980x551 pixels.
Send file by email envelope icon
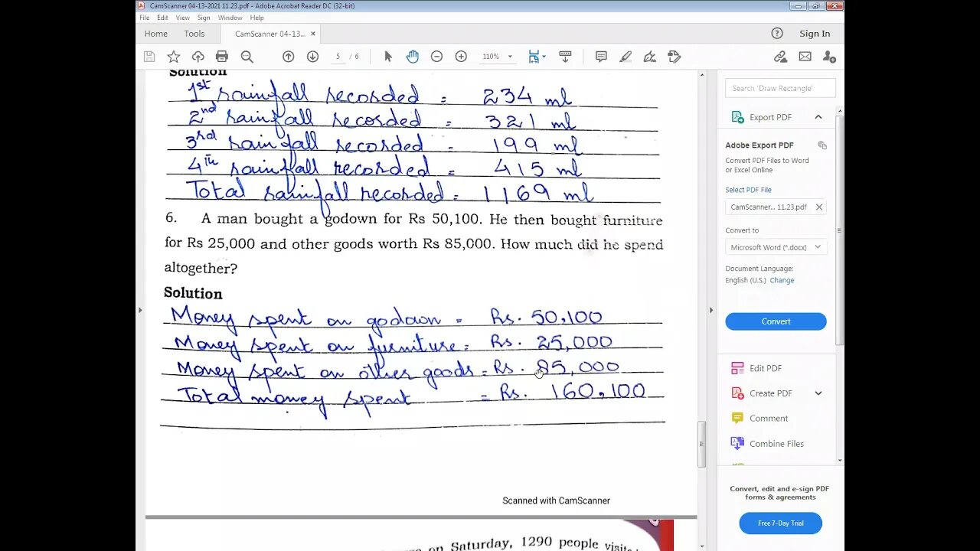[805, 57]
